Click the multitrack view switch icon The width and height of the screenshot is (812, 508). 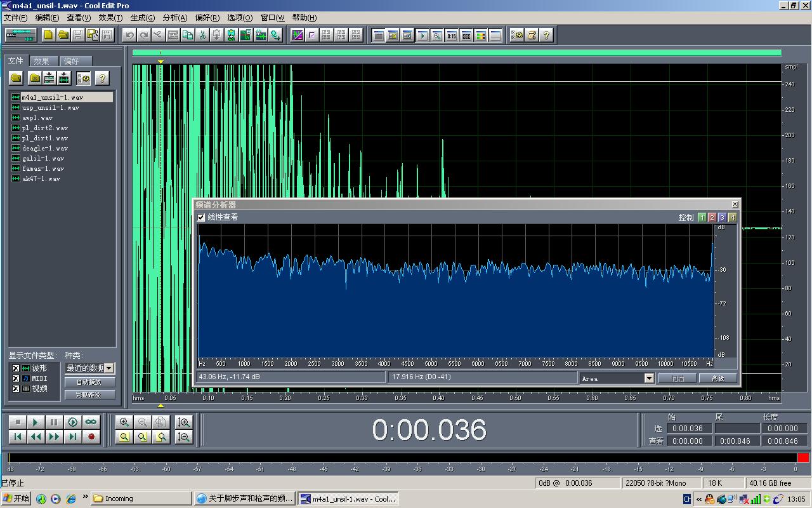click(21, 35)
